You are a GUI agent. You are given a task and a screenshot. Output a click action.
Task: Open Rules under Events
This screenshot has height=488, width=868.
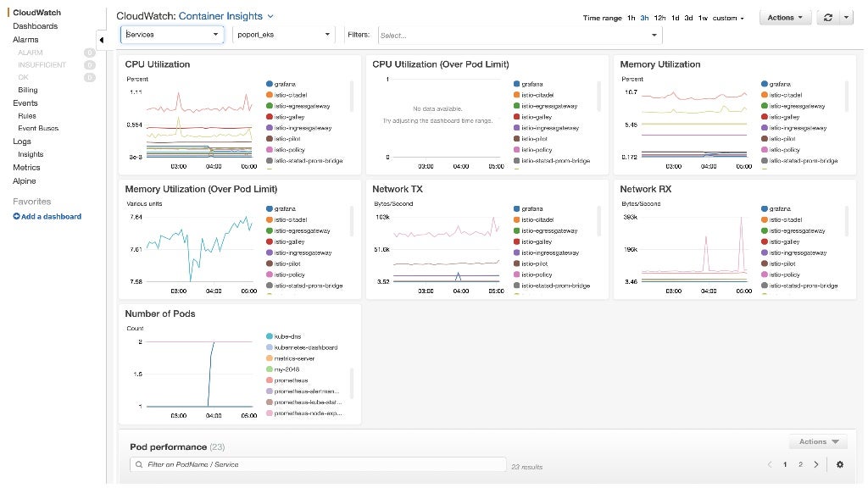click(26, 115)
